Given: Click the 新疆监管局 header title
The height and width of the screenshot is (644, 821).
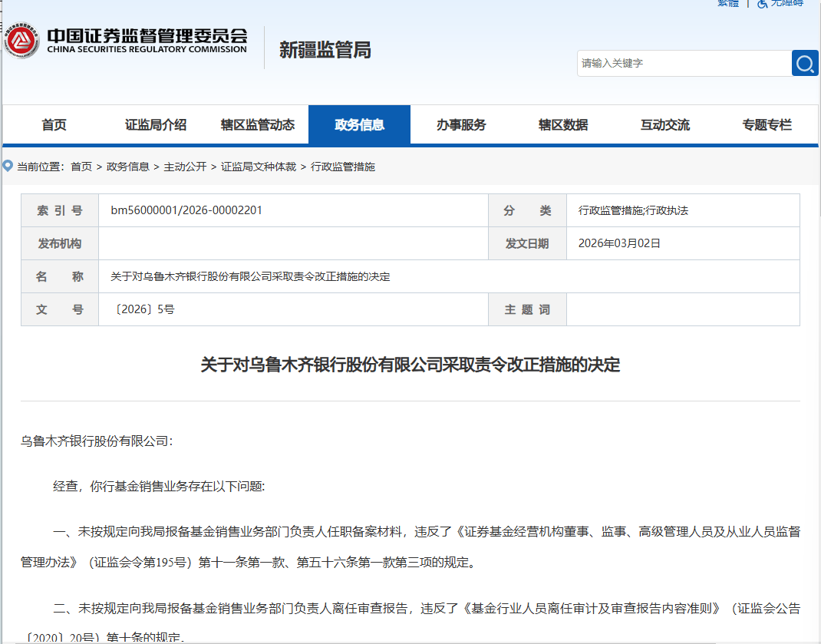Looking at the screenshot, I should coord(325,51).
